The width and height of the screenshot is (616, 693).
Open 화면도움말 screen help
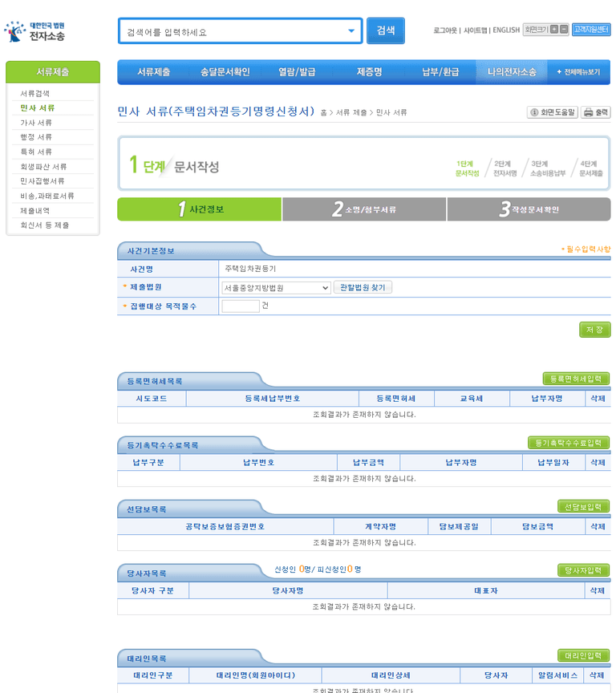click(552, 112)
